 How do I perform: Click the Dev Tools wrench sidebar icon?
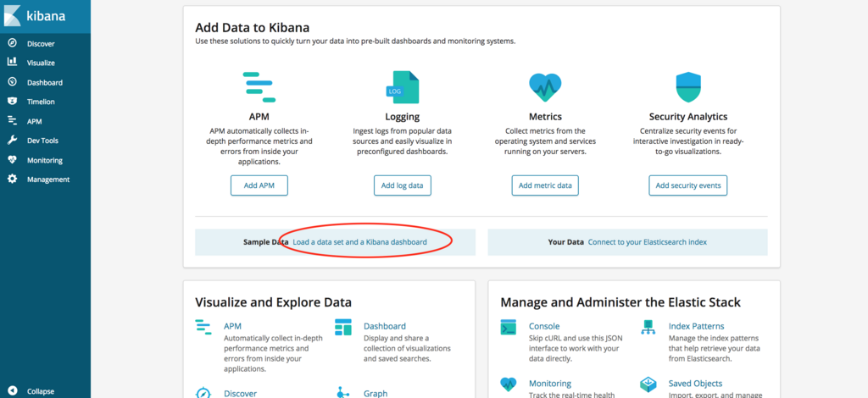(12, 141)
